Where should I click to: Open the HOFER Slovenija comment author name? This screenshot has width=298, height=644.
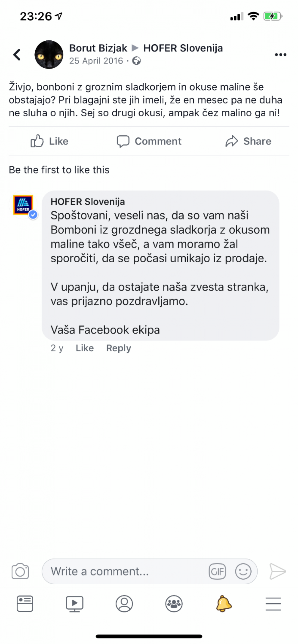88,202
